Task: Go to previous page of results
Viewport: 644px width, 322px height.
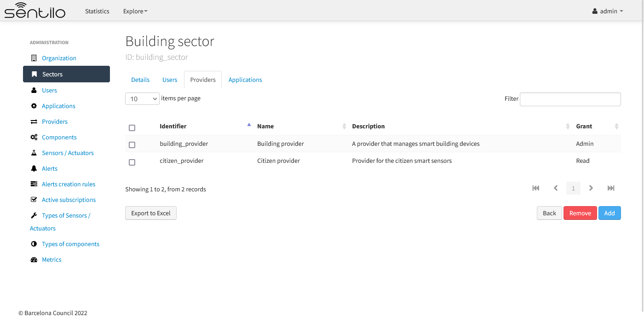Action: pyautogui.click(x=556, y=188)
